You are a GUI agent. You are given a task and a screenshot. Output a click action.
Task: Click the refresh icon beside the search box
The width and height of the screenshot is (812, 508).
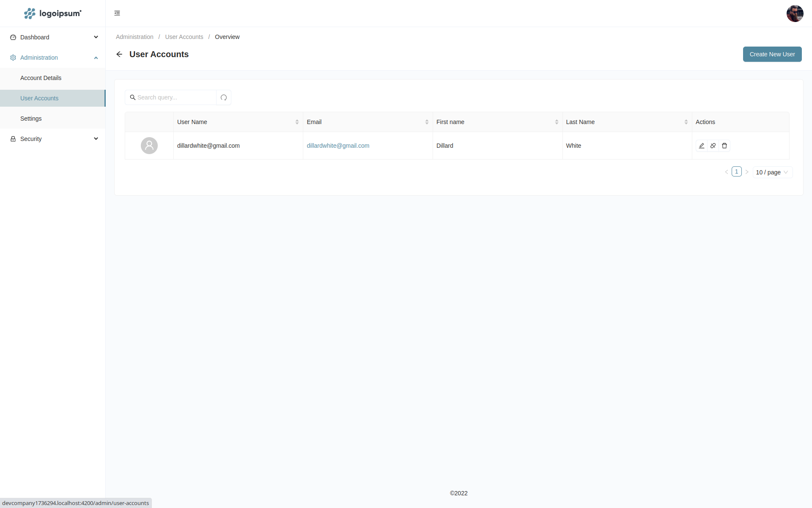pyautogui.click(x=224, y=97)
